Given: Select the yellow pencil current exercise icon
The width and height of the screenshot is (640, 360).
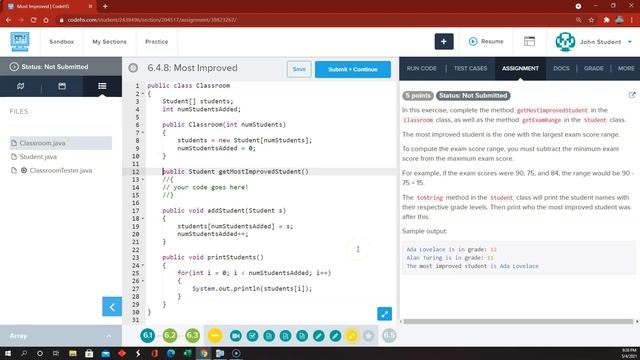Looking at the screenshot, I should (x=351, y=336).
